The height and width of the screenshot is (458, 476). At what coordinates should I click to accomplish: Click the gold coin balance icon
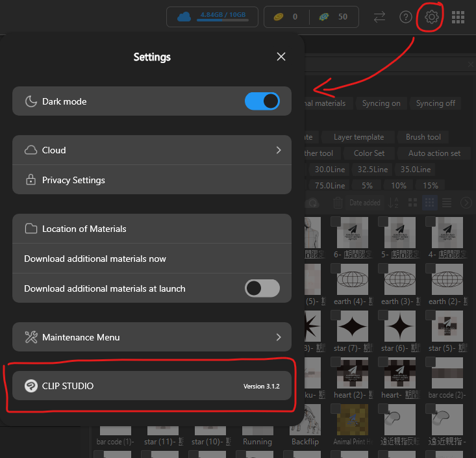[x=279, y=17]
